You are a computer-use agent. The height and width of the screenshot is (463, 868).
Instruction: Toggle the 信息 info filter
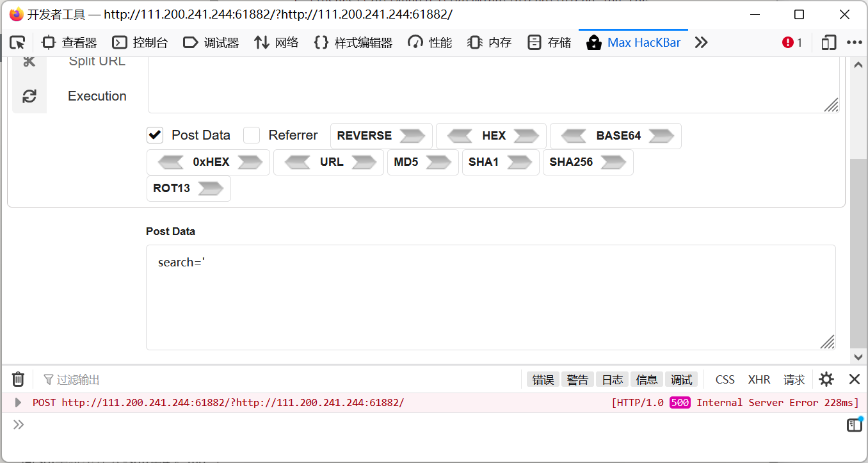(x=647, y=380)
